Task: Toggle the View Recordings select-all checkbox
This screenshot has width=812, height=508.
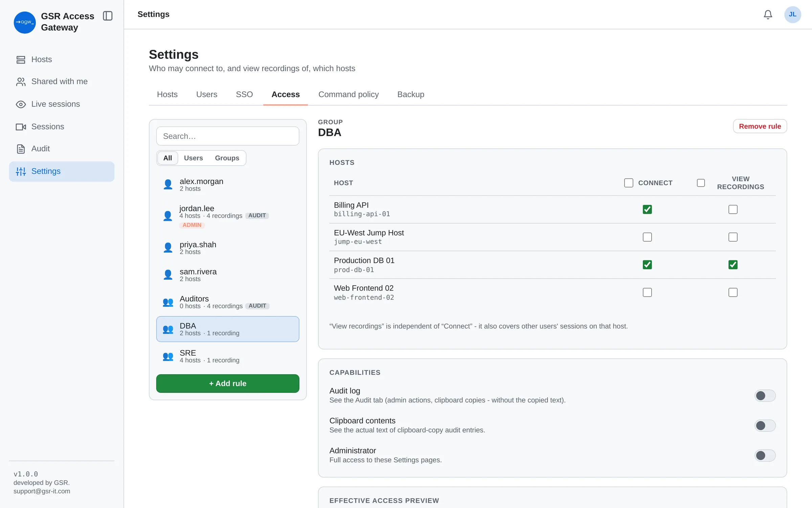Action: pyautogui.click(x=701, y=183)
